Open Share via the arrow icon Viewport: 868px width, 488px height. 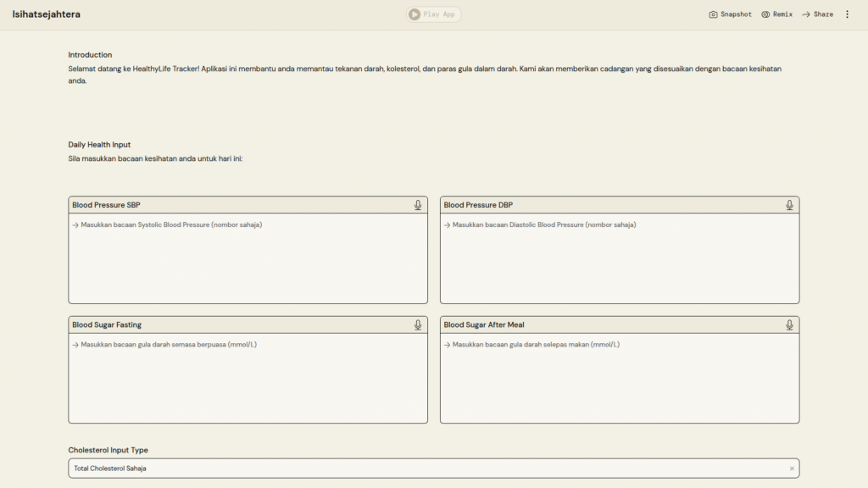coord(806,14)
